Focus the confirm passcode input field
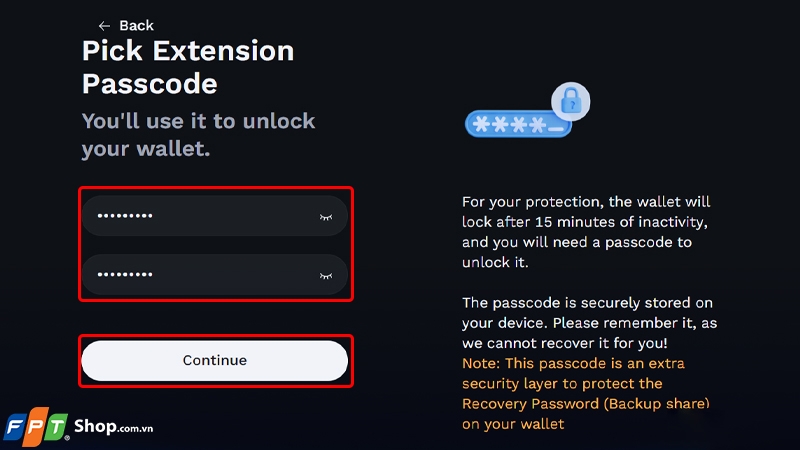Viewport: 800px width, 450px height. (200, 274)
